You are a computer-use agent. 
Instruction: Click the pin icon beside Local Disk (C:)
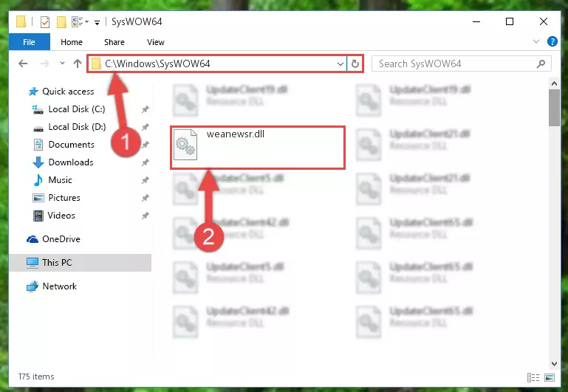(146, 109)
